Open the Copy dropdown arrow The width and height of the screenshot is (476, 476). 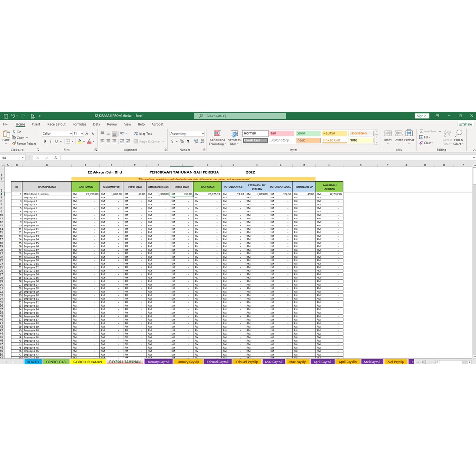pyautogui.click(x=27, y=138)
